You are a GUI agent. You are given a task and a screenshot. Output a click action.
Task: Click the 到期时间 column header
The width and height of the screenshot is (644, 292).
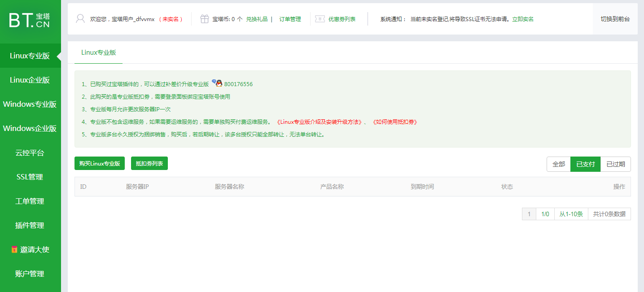point(422,187)
